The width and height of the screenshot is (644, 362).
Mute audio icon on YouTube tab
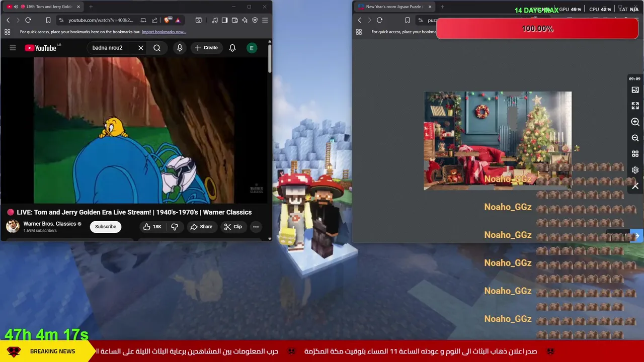coord(16,7)
